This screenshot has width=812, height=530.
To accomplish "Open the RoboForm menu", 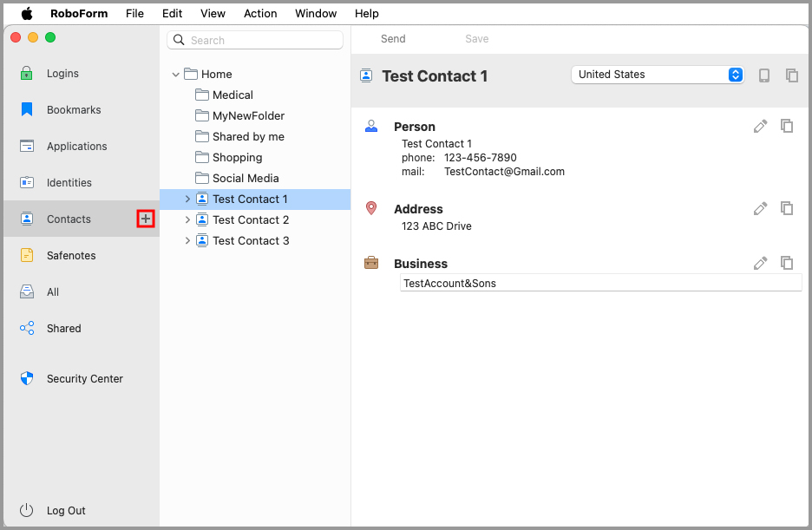I will pos(79,14).
